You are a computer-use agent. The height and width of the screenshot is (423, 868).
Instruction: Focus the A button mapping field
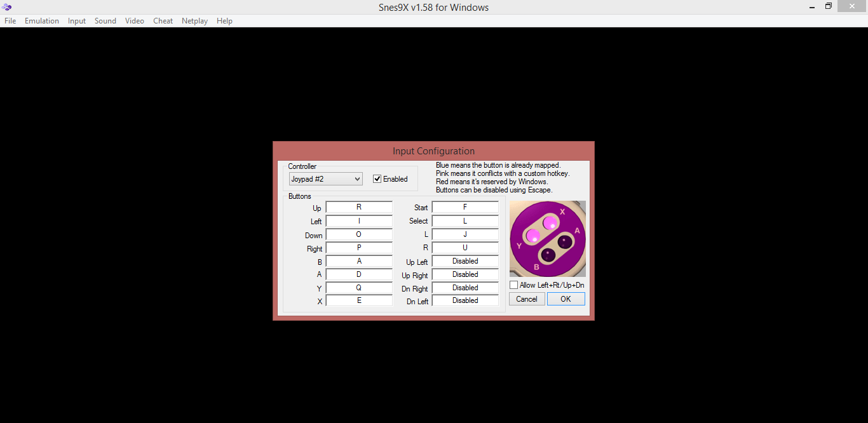point(359,274)
